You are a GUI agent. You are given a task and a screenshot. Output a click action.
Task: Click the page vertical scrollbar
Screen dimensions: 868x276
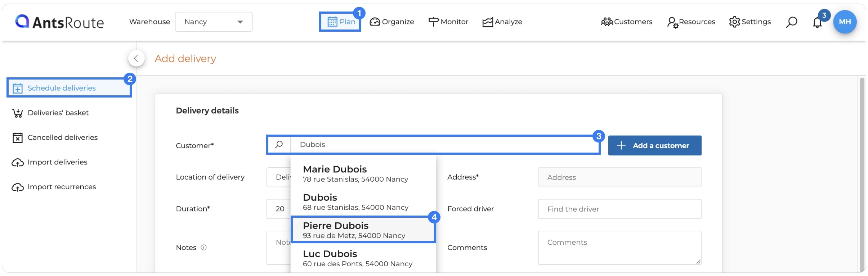(862, 175)
